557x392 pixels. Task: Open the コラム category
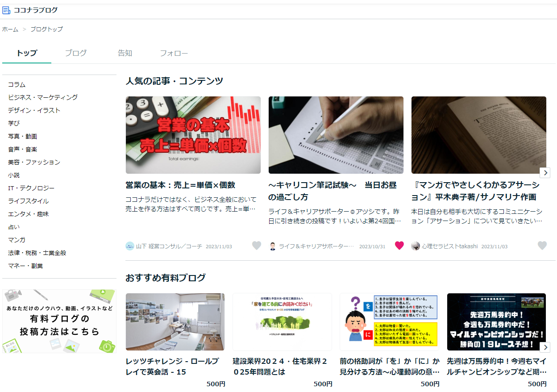tap(17, 84)
